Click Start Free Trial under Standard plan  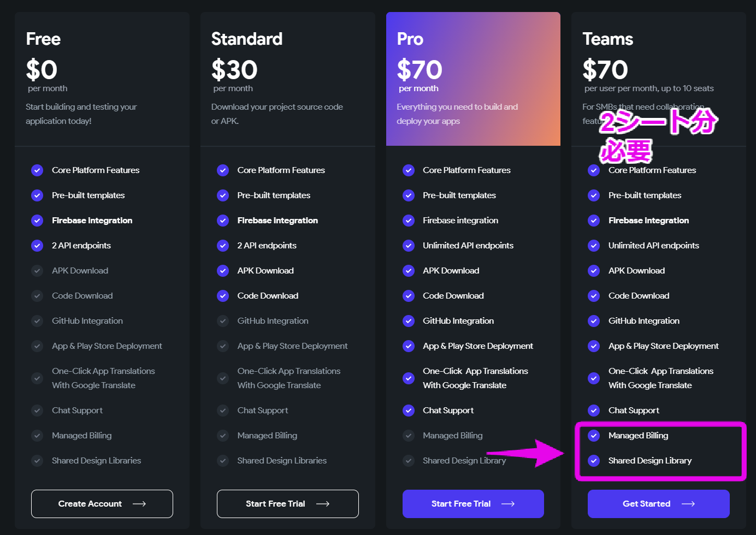pos(287,503)
